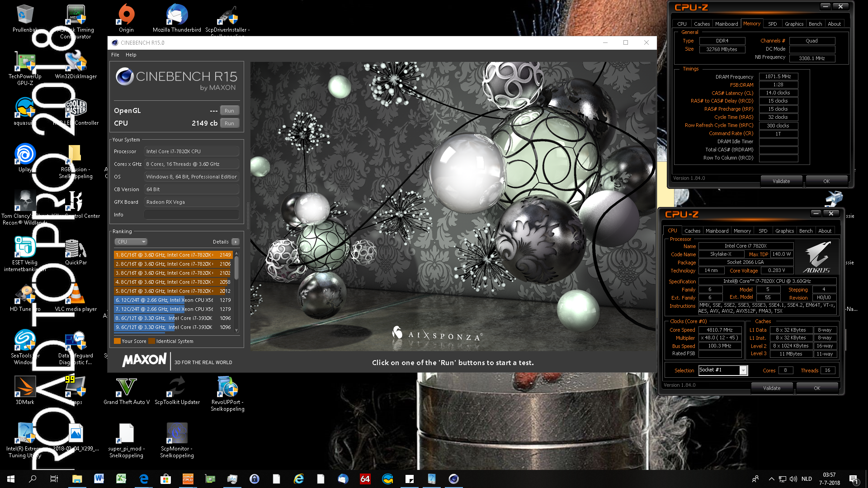This screenshot has height=488, width=868.
Task: Open the Mozilla Thunderbird desktop icon
Action: (x=177, y=18)
